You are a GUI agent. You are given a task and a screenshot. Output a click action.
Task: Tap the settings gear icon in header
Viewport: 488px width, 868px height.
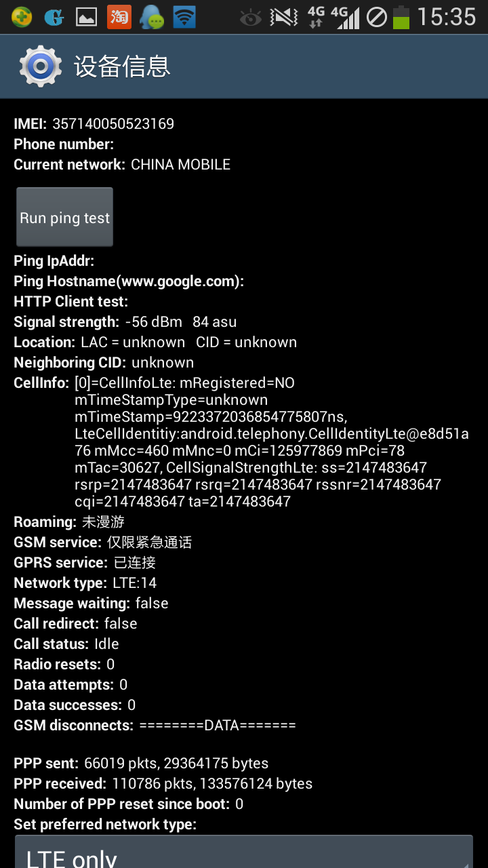41,66
